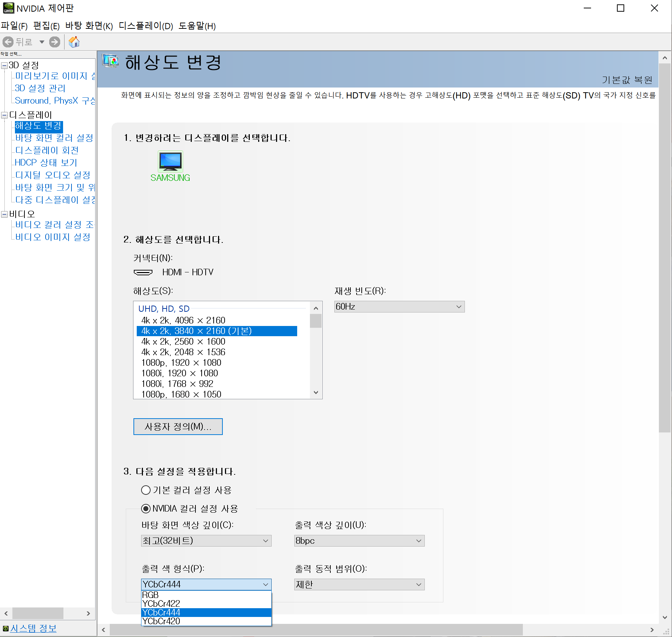
Task: Open the 도움말(H) menu
Action: [197, 26]
